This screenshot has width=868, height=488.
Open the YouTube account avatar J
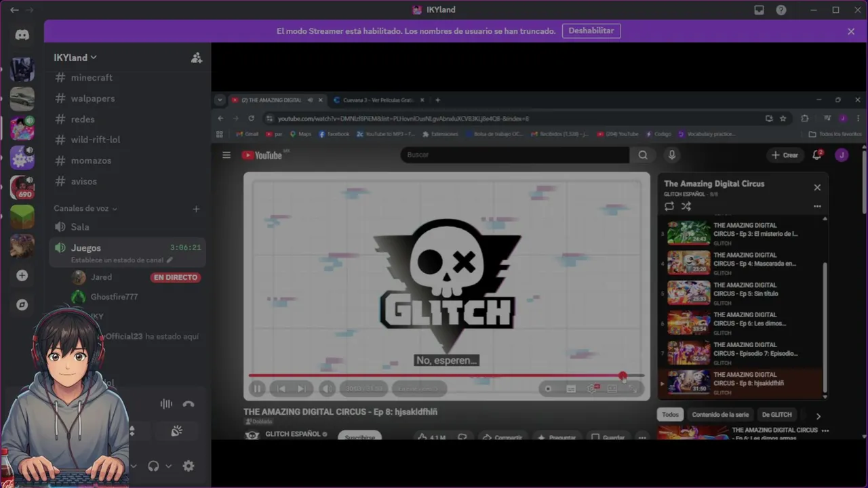click(x=842, y=155)
